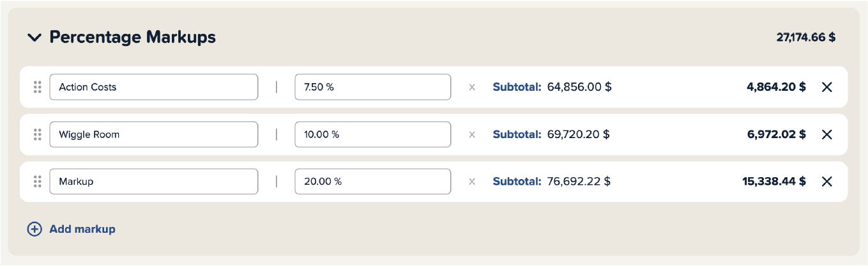Delete the 20% Markup row
Image resolution: width=868 pixels, height=266 pixels.
(x=826, y=182)
